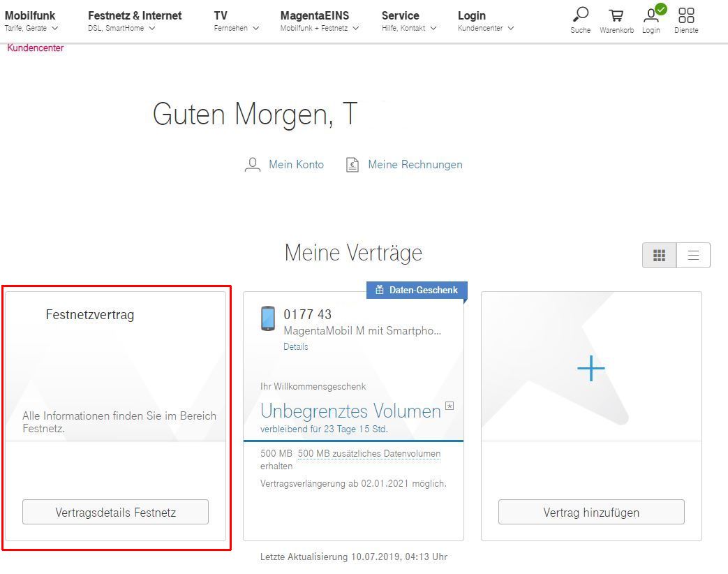Click the Mein Konto person icon
The height and width of the screenshot is (574, 728).
pos(253,165)
